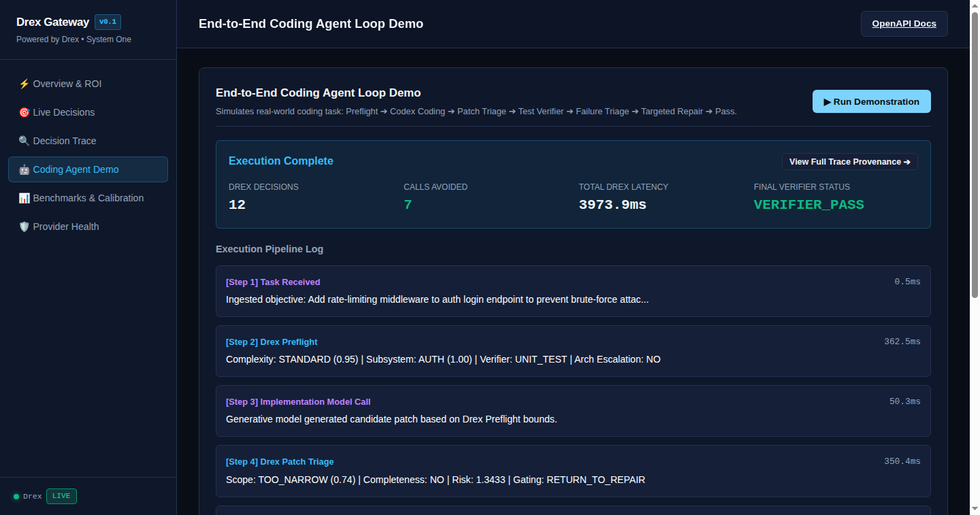Click the Complexity STANDARD line in Step 2
This screenshot has height=515, width=980.
tap(443, 359)
